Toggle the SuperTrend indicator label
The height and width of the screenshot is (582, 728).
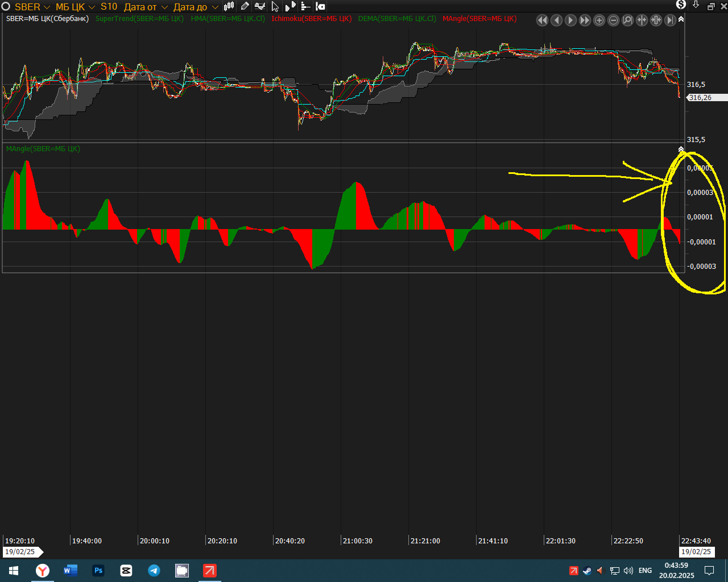pyautogui.click(x=139, y=19)
